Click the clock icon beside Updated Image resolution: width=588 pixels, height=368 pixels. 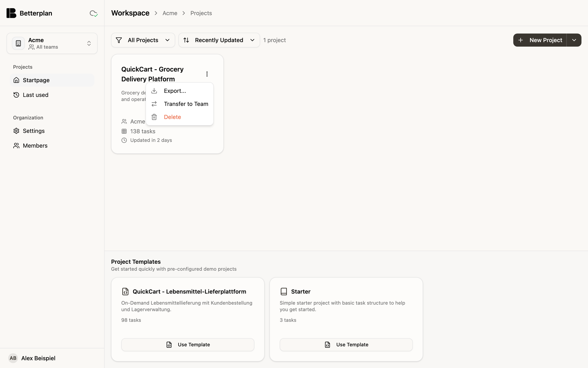(124, 140)
